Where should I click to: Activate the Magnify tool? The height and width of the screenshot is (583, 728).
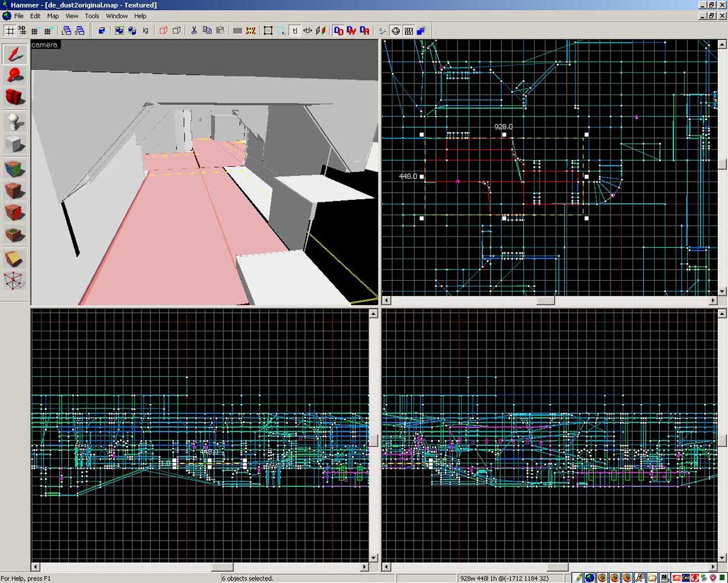(x=15, y=76)
